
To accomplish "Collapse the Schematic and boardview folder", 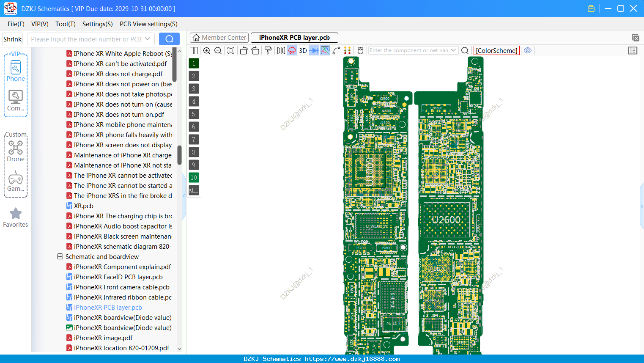I will pos(60,257).
